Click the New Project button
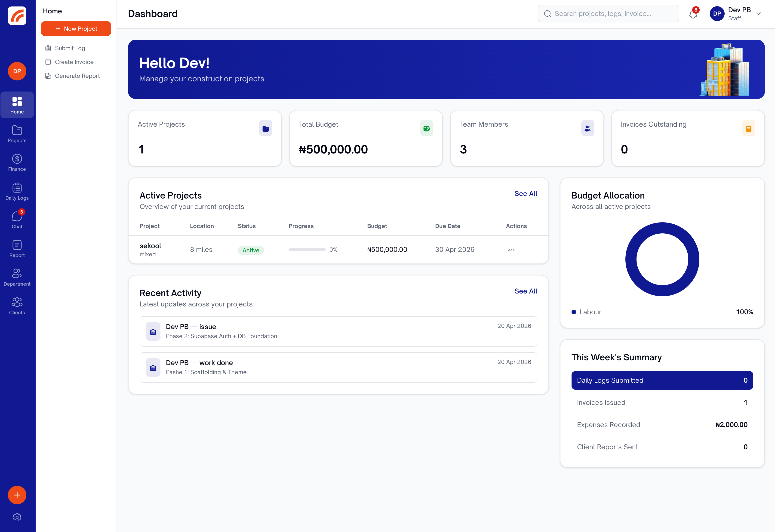Screen dimensions: 775x532 coord(76,29)
